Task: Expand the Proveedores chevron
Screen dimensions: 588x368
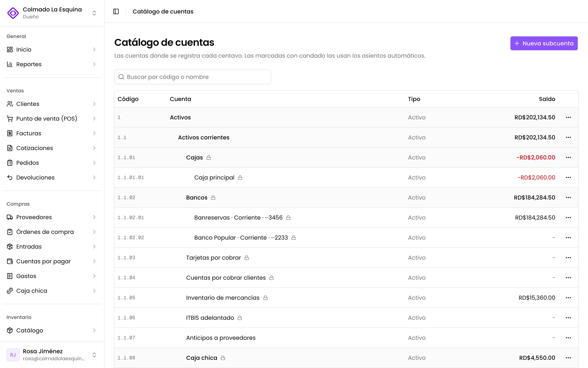Action: (x=94, y=217)
